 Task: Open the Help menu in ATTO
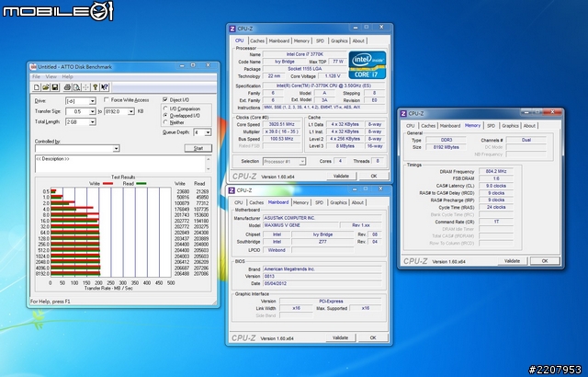pyautogui.click(x=67, y=76)
